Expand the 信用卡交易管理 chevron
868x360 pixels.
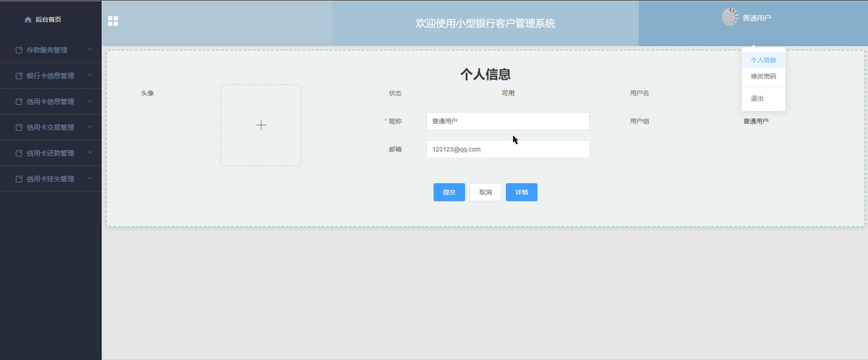click(x=90, y=127)
